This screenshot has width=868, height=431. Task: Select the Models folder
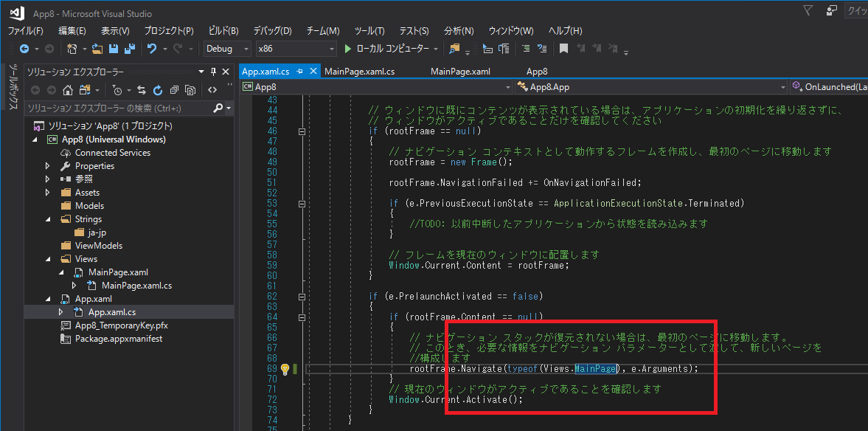(89, 206)
